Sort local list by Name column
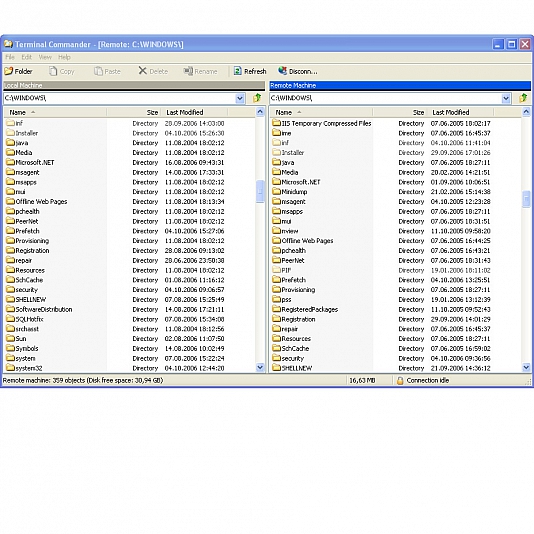The image size is (534, 534). point(55,112)
